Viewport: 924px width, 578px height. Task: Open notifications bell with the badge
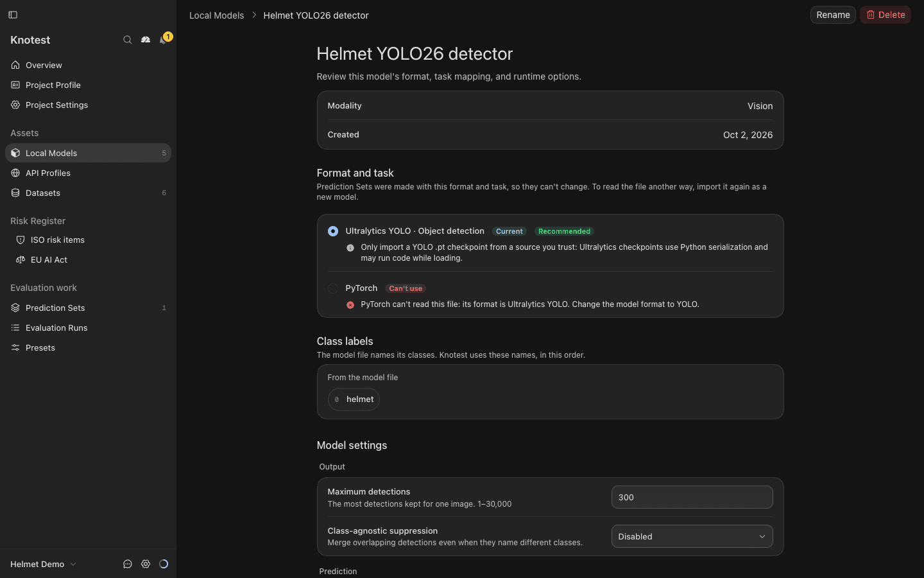pyautogui.click(x=164, y=39)
